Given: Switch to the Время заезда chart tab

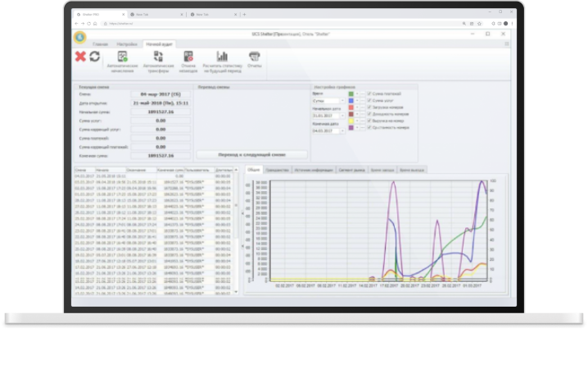Looking at the screenshot, I should pyautogui.click(x=382, y=170).
